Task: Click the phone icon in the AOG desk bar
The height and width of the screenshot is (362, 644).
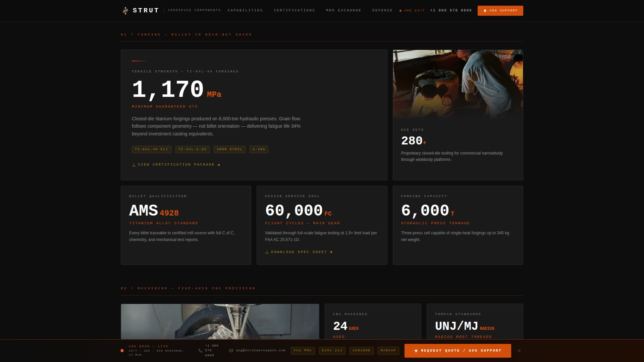Action: (x=200, y=350)
